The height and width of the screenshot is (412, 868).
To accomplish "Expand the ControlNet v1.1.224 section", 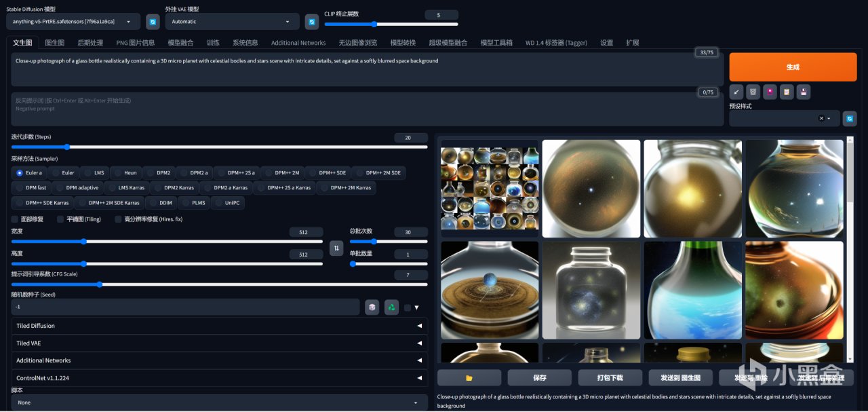I will [219, 378].
